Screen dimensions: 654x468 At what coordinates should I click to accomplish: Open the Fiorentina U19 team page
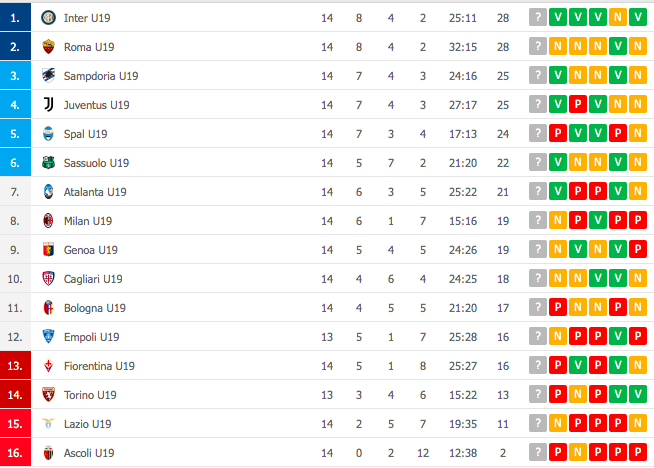99,366
